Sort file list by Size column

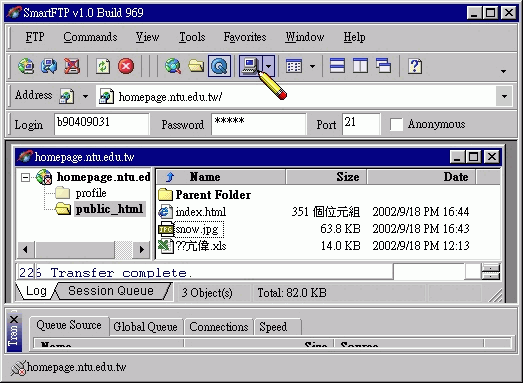[326, 177]
